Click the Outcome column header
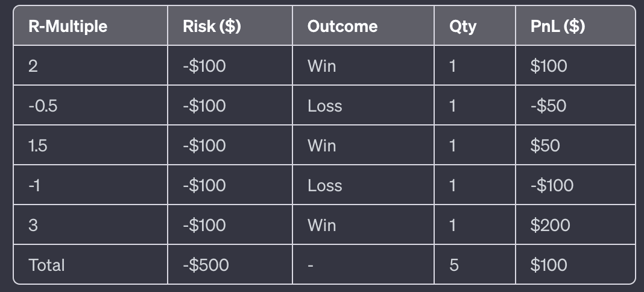This screenshot has height=292, width=644. (342, 27)
